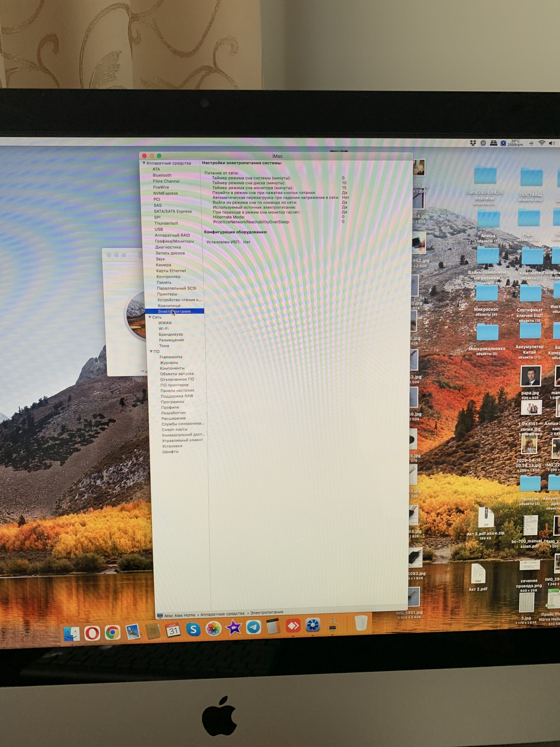Click the PrioritizeNetworkReachabilityOverSleep row
Screen dimensions: 560x747
[x=279, y=222]
